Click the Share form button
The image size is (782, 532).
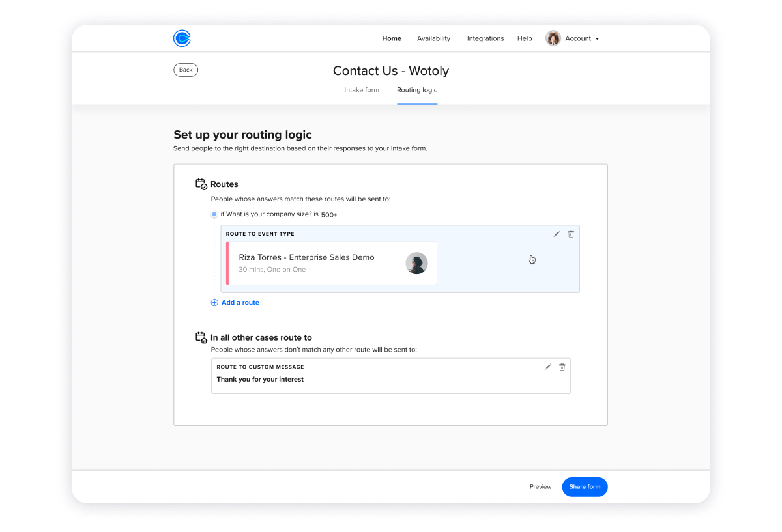(x=585, y=487)
